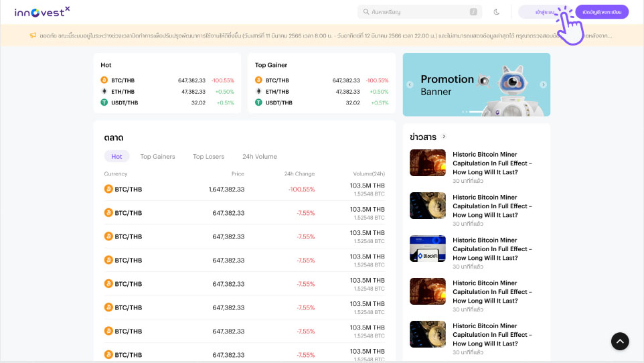Click the 1,647,382.33 price in the market table

click(x=226, y=189)
